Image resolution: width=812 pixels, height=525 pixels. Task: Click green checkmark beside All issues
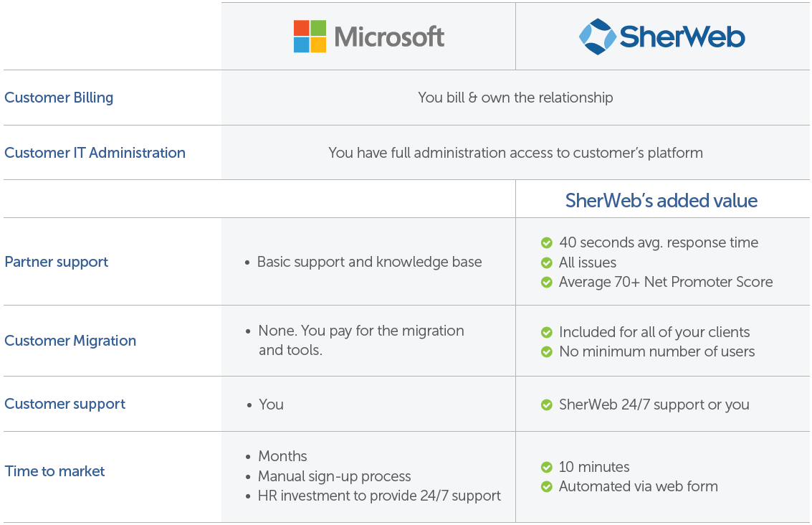[x=546, y=262]
